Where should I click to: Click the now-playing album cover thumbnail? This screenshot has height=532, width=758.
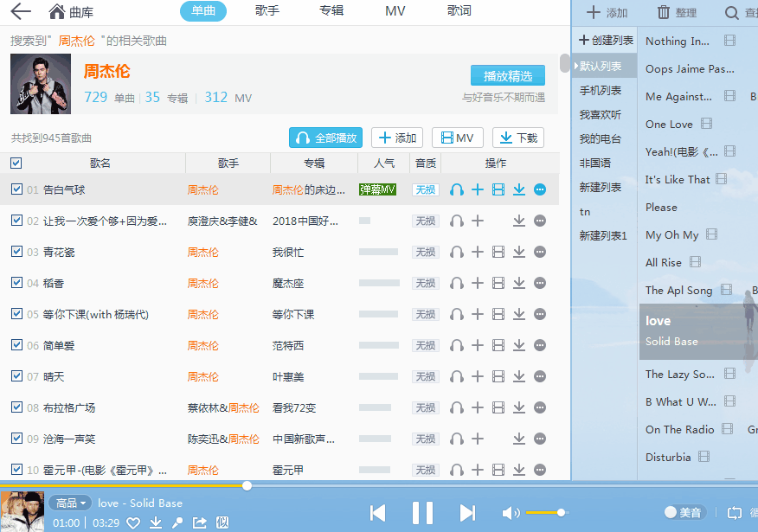click(x=22, y=511)
